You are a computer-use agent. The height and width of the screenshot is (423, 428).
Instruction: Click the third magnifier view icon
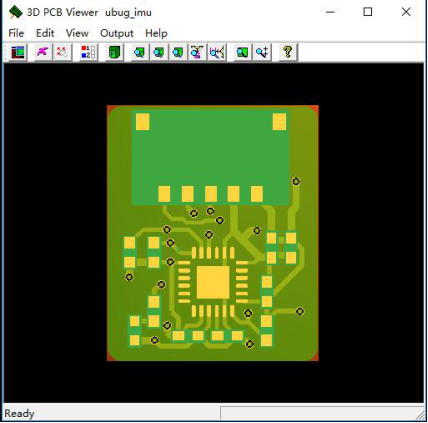pyautogui.click(x=178, y=52)
